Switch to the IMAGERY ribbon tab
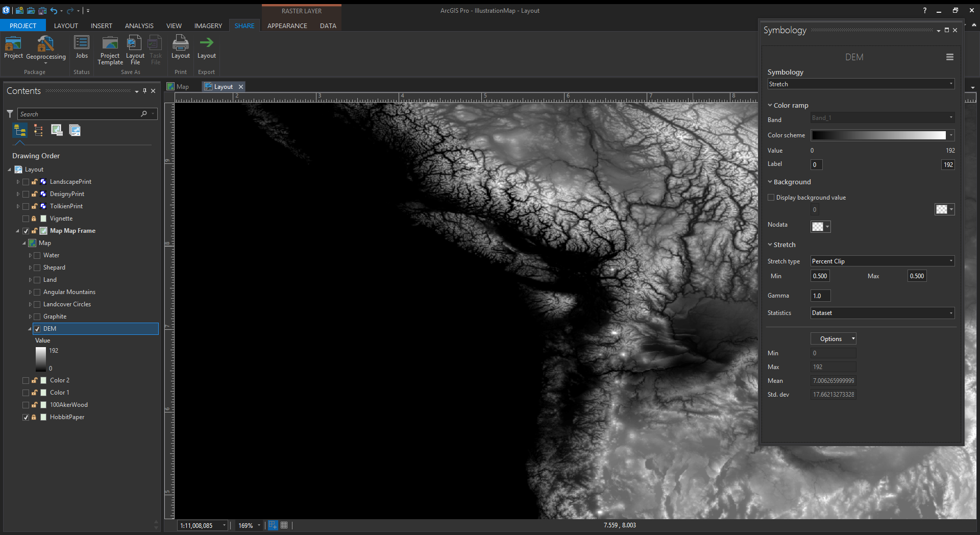 pyautogui.click(x=208, y=26)
